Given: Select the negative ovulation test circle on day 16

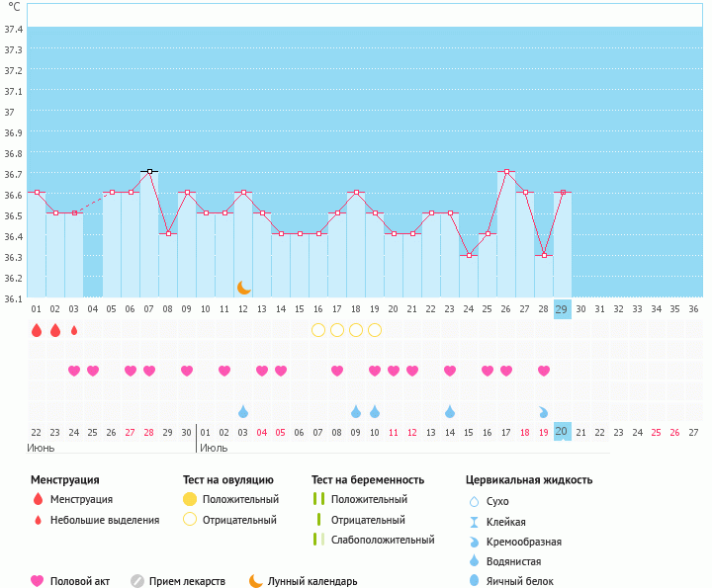Looking at the screenshot, I should (x=318, y=330).
